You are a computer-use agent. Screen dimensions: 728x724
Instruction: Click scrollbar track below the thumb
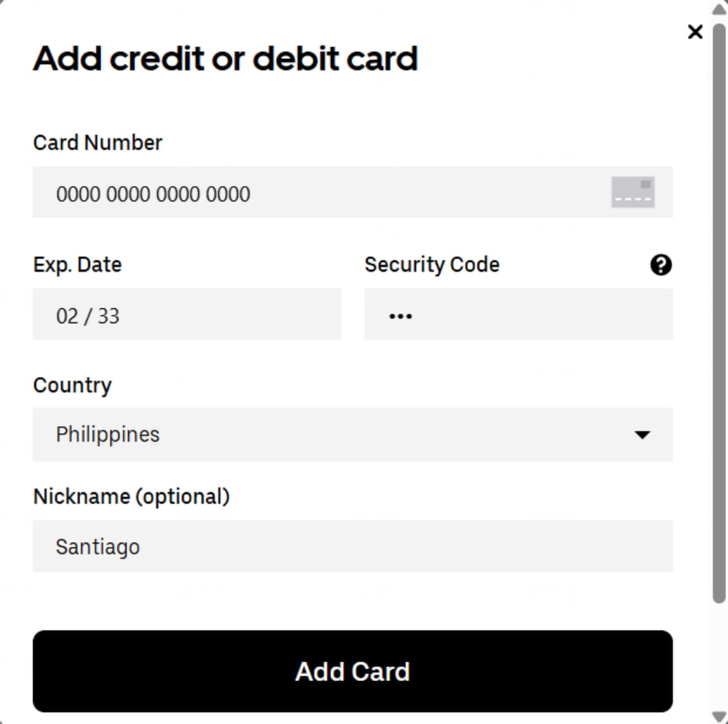point(718,657)
